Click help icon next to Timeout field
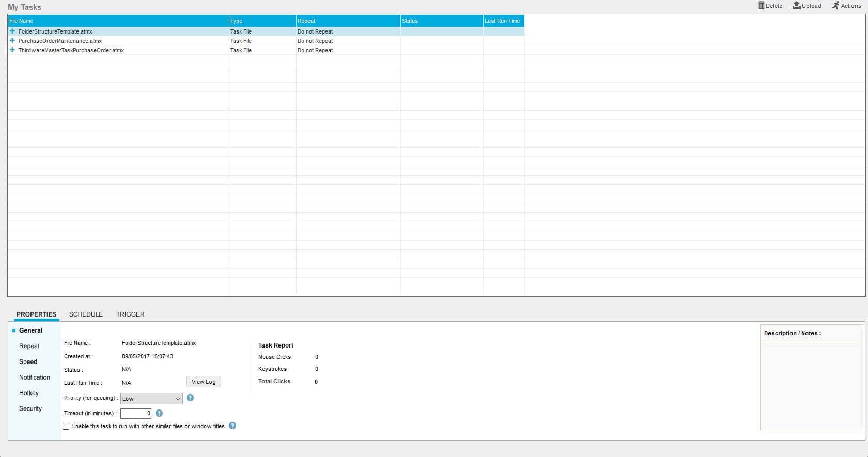Viewport: 868px width, 457px height. click(159, 413)
